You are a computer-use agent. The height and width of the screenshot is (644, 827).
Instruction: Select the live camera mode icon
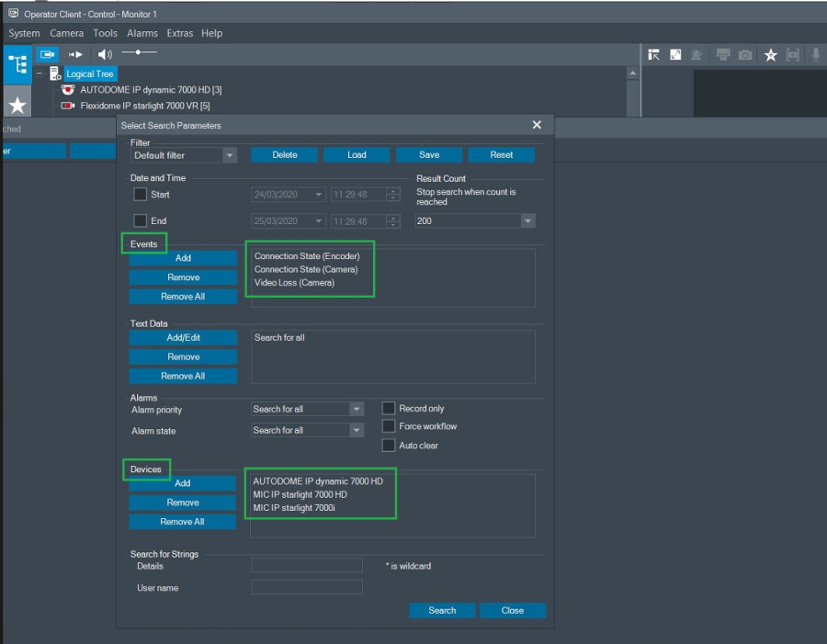click(47, 55)
